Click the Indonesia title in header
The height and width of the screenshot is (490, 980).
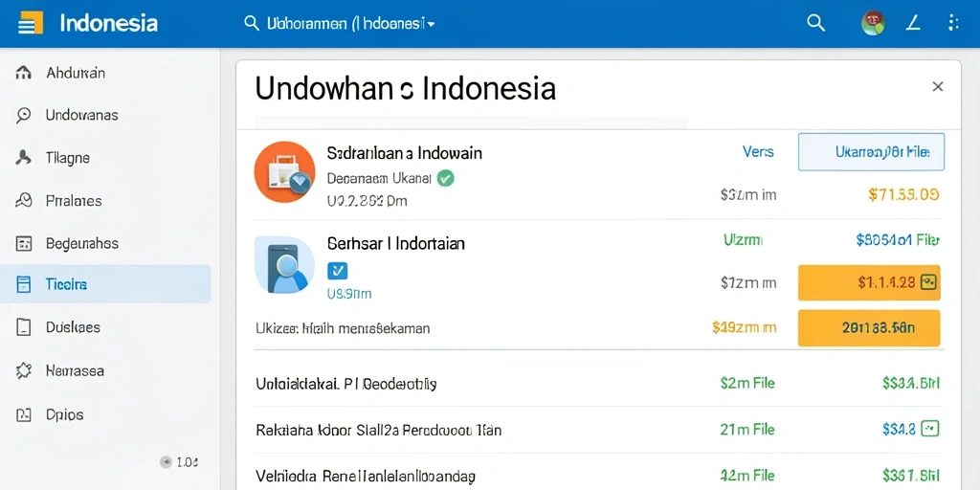pos(109,24)
